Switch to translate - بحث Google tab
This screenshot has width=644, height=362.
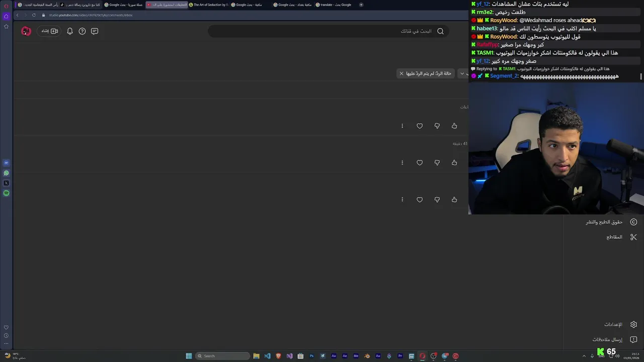[x=336, y=5]
